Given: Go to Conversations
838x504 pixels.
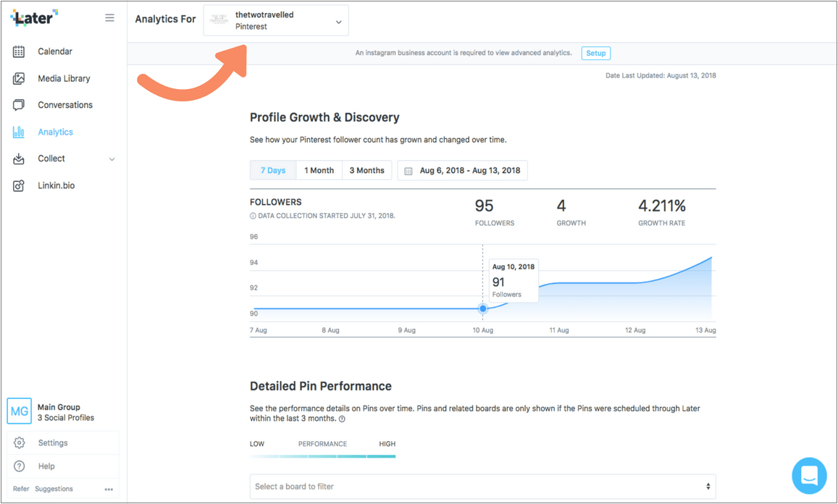Looking at the screenshot, I should [65, 105].
